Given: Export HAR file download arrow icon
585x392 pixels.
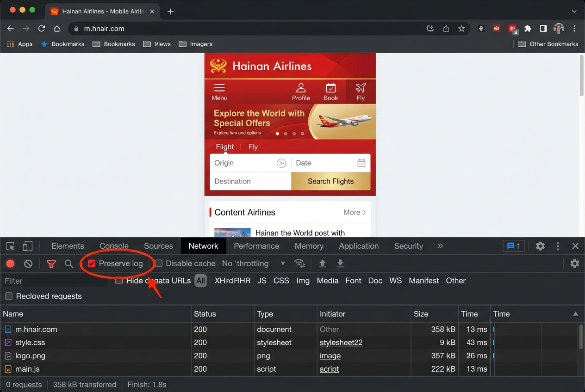Looking at the screenshot, I should click(x=340, y=263).
